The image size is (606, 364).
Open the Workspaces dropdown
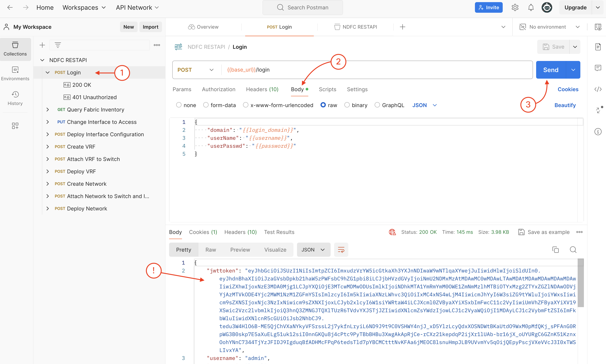(x=84, y=7)
